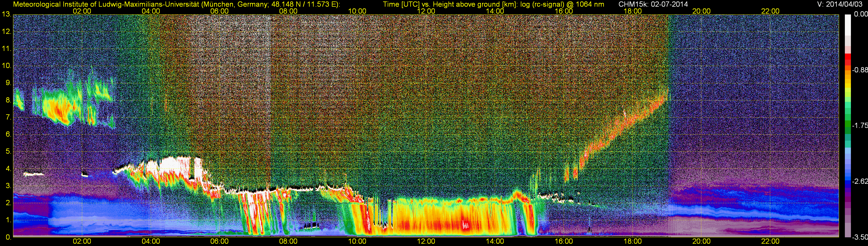Click the 'log (rc-signal) @ 1064 nm' text

point(562,4)
